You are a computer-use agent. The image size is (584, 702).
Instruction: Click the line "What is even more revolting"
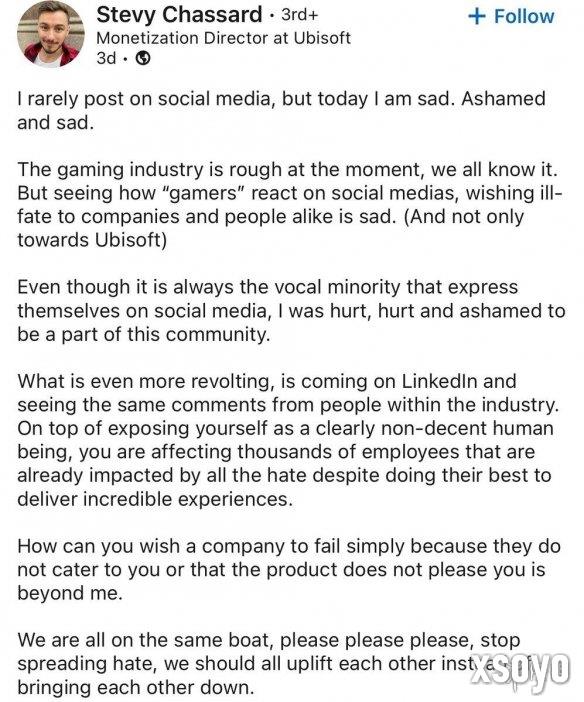(x=267, y=381)
